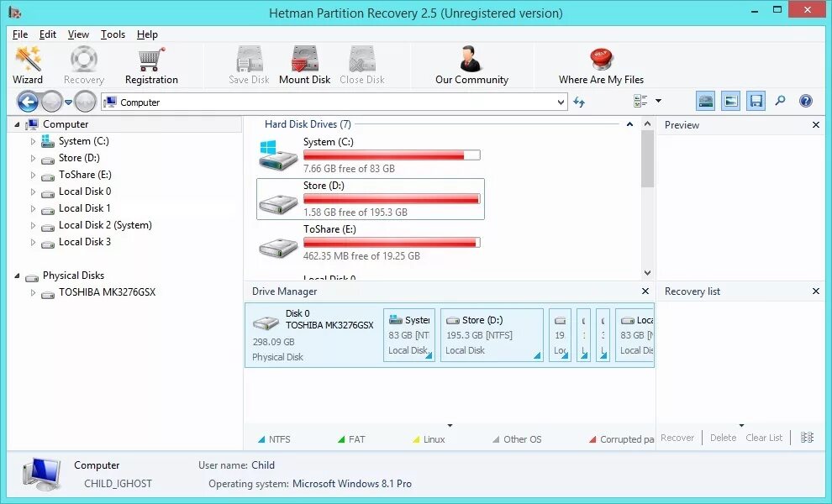Click the up-level navigation button

(x=85, y=102)
